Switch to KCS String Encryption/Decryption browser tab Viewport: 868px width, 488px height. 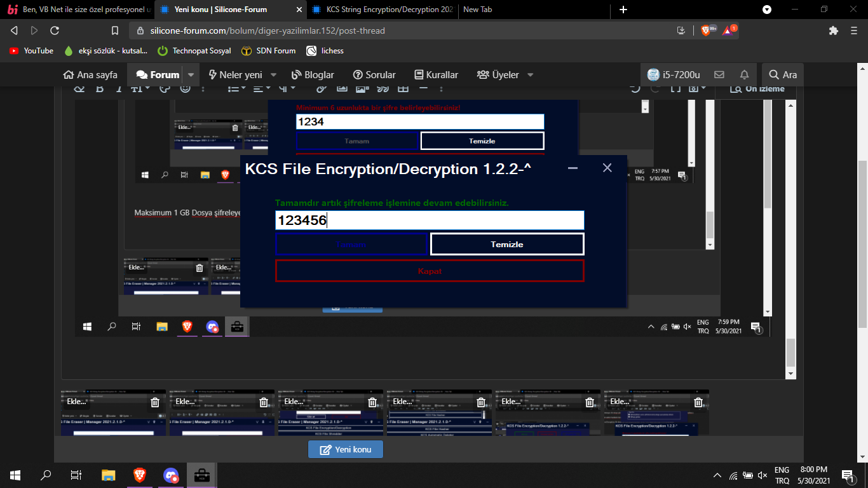[x=383, y=10]
